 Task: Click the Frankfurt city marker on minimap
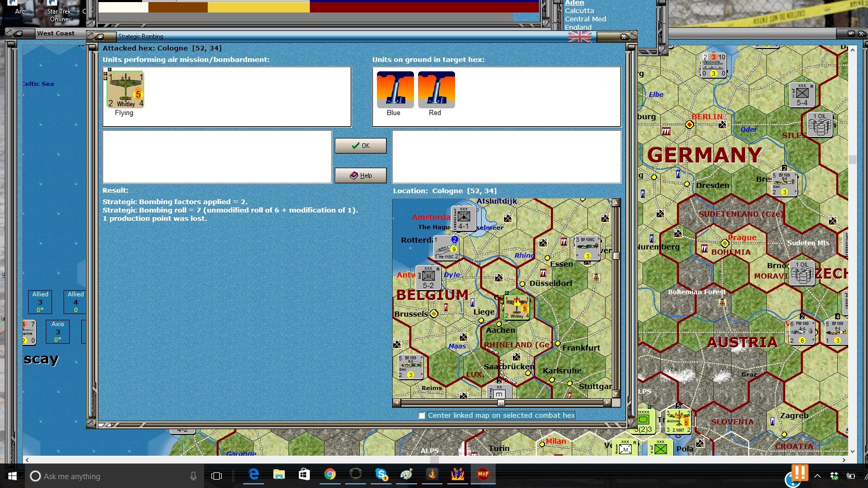[x=558, y=343]
